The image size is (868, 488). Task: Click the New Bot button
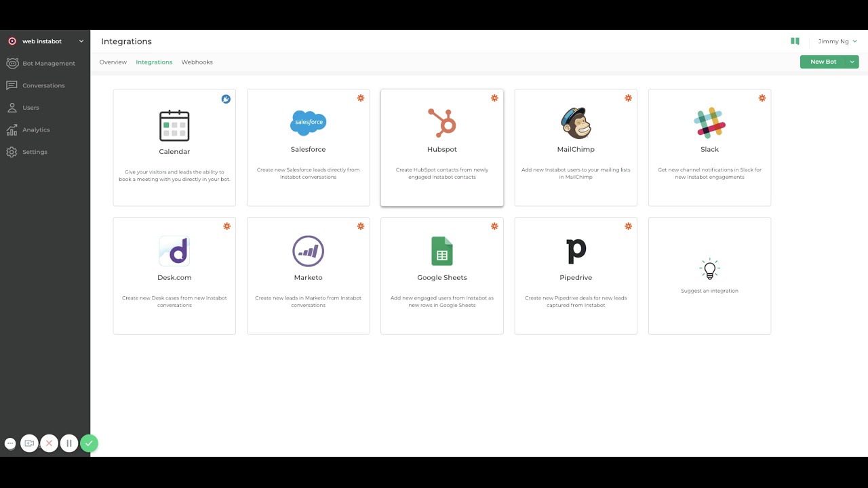[x=823, y=62]
